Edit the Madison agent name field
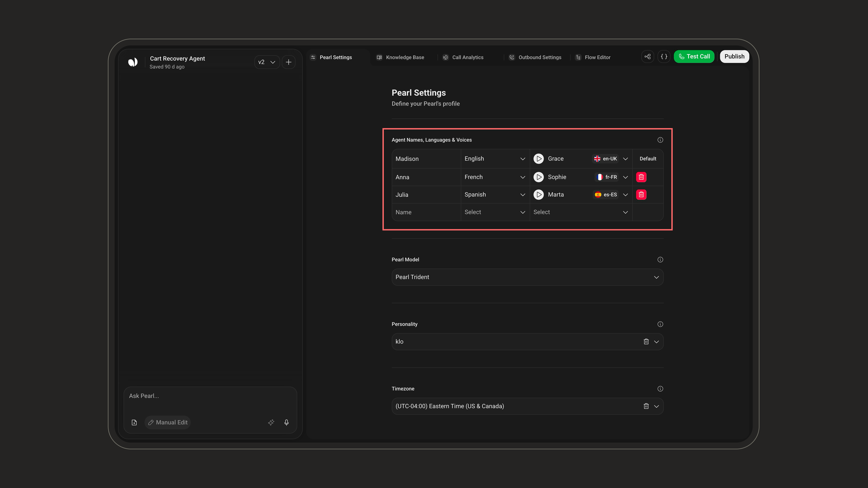The width and height of the screenshot is (868, 488). coord(426,159)
